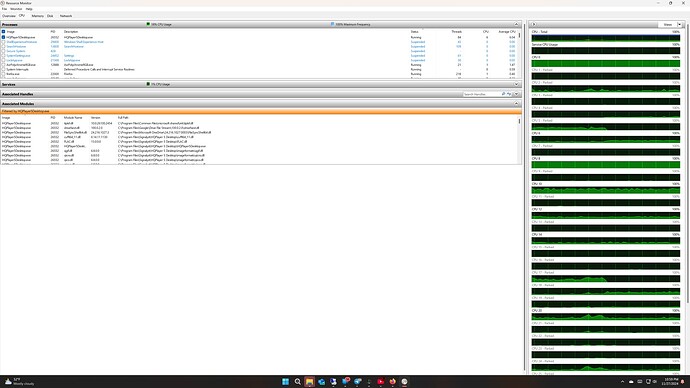Click the green CPU Usage indicator in Processes header

tap(148, 25)
